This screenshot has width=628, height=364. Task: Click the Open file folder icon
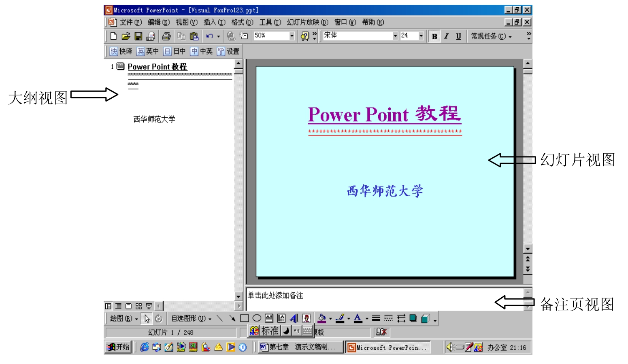(x=126, y=36)
